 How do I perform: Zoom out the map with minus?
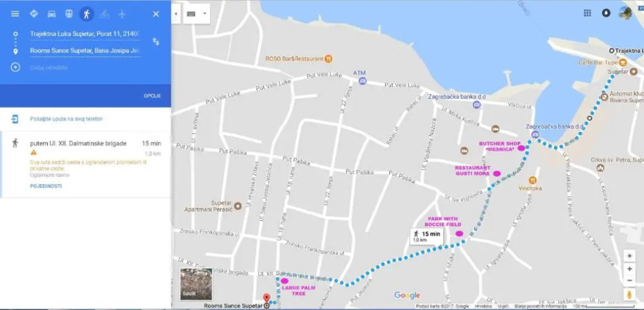click(629, 280)
